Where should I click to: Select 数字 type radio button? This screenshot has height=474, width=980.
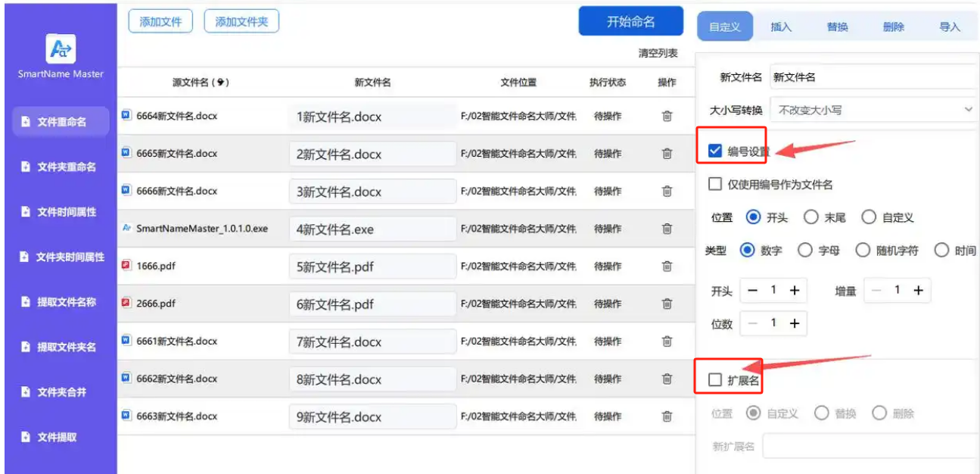click(x=748, y=250)
